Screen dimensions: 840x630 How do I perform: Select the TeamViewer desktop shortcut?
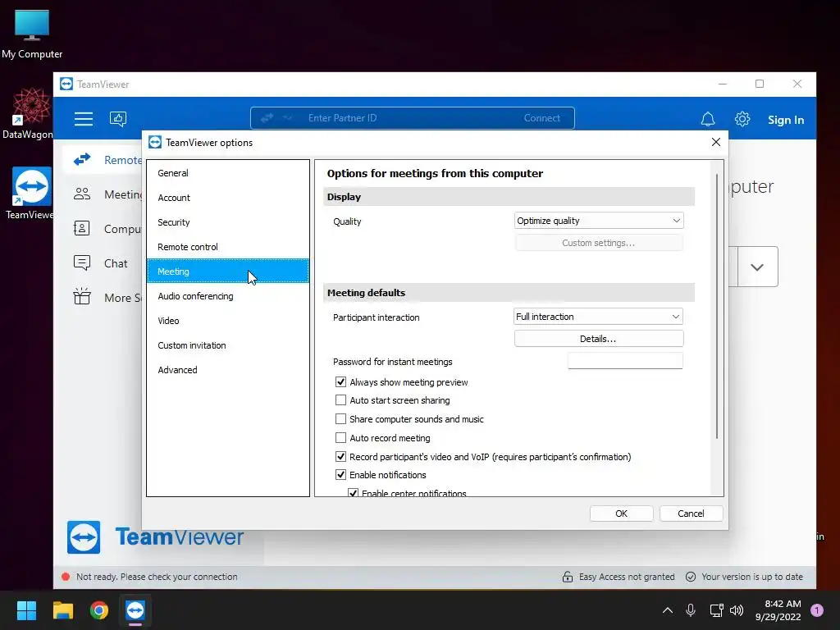30,194
